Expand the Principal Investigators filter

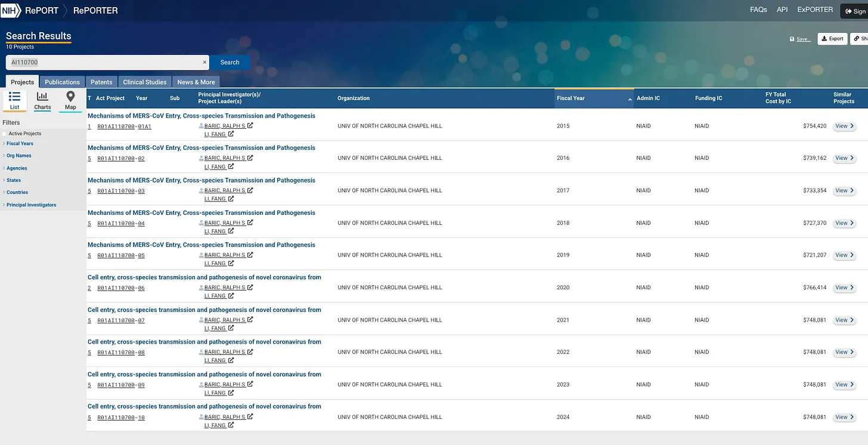(x=31, y=205)
